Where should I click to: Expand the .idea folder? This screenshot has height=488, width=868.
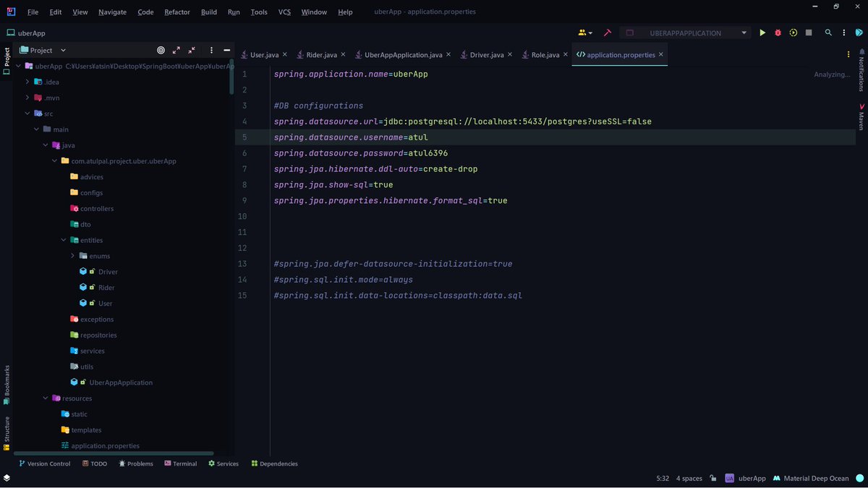(x=27, y=82)
